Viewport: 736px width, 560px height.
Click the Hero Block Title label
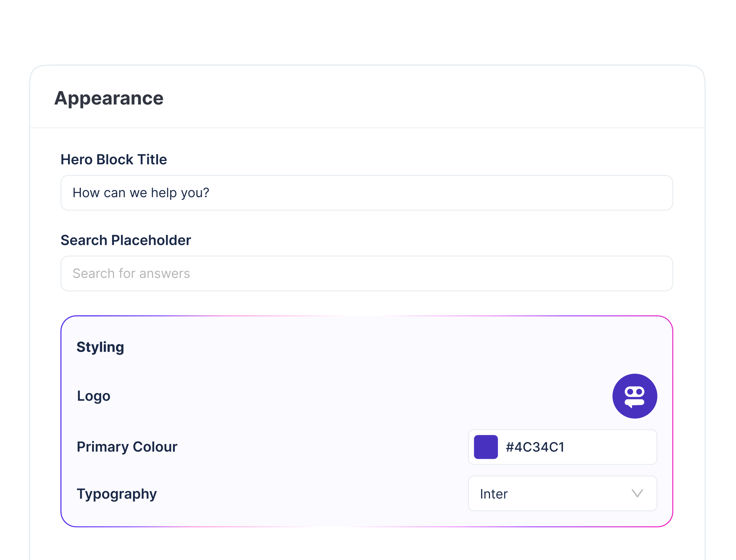click(114, 160)
